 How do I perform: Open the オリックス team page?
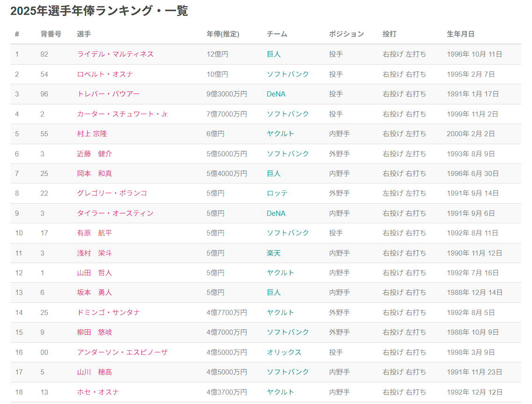point(284,353)
